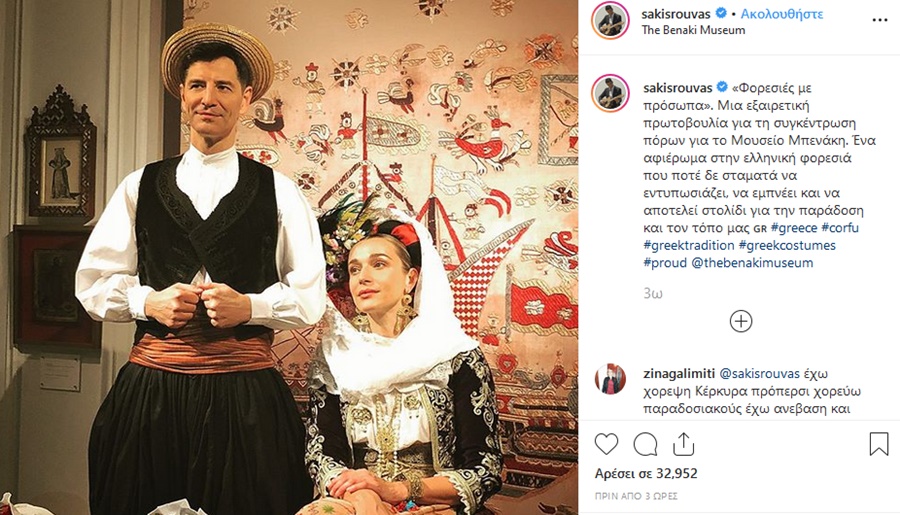Open the comment speech bubble icon
The width and height of the screenshot is (900, 515).
click(x=645, y=444)
